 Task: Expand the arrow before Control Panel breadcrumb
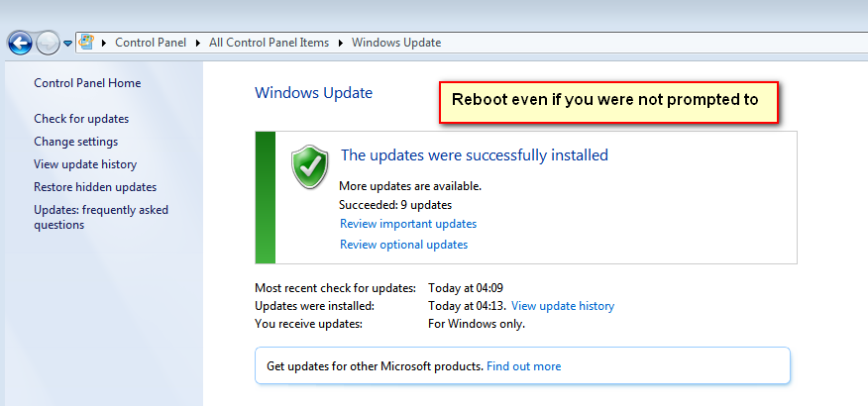coord(104,44)
